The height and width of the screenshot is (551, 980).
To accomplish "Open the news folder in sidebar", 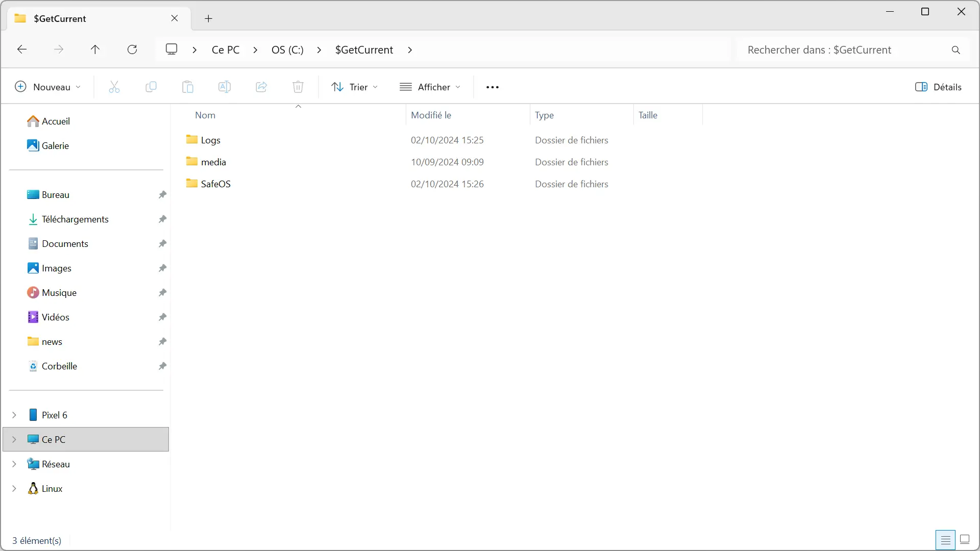I will (52, 342).
